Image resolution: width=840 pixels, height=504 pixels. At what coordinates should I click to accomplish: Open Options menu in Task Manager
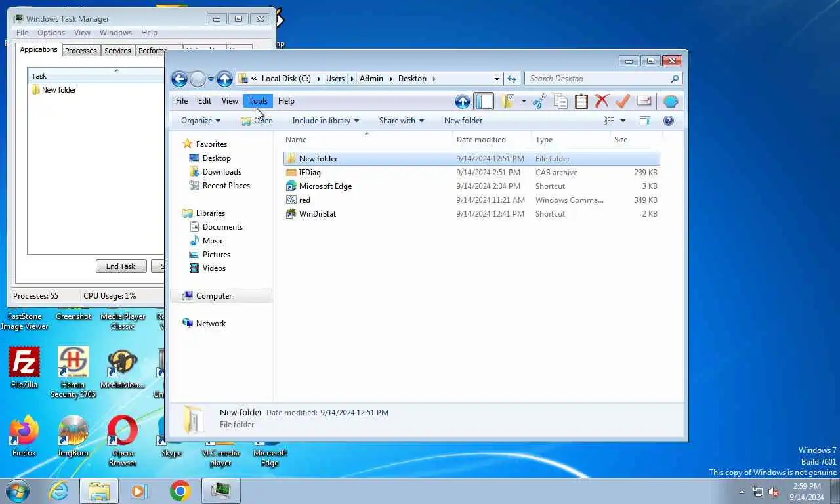point(51,33)
